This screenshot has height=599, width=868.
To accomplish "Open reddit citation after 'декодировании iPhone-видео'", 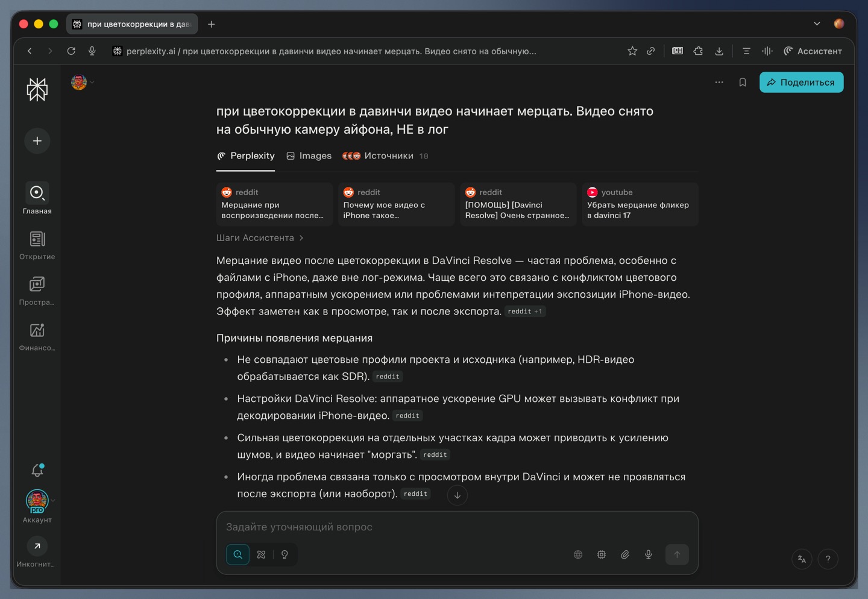I will click(x=407, y=416).
